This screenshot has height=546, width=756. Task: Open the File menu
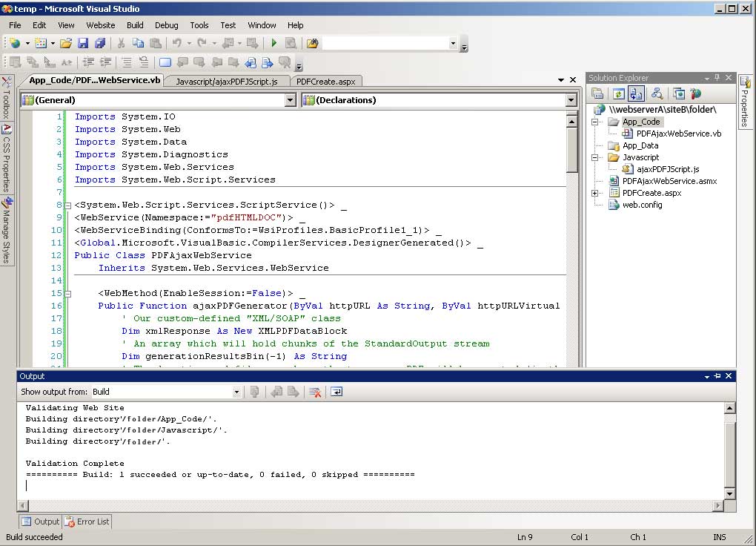click(x=15, y=25)
